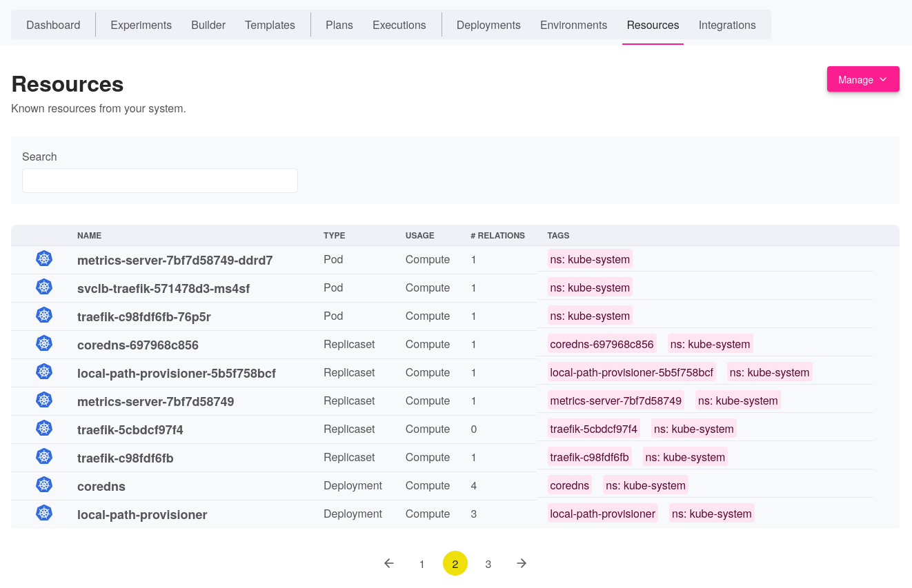Select the metrics-server-7bf7d58749 tag
Image resolution: width=912 pixels, height=588 pixels.
615,401
